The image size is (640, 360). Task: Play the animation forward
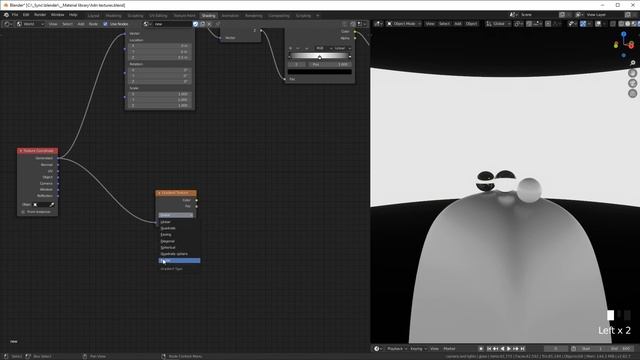click(509, 349)
